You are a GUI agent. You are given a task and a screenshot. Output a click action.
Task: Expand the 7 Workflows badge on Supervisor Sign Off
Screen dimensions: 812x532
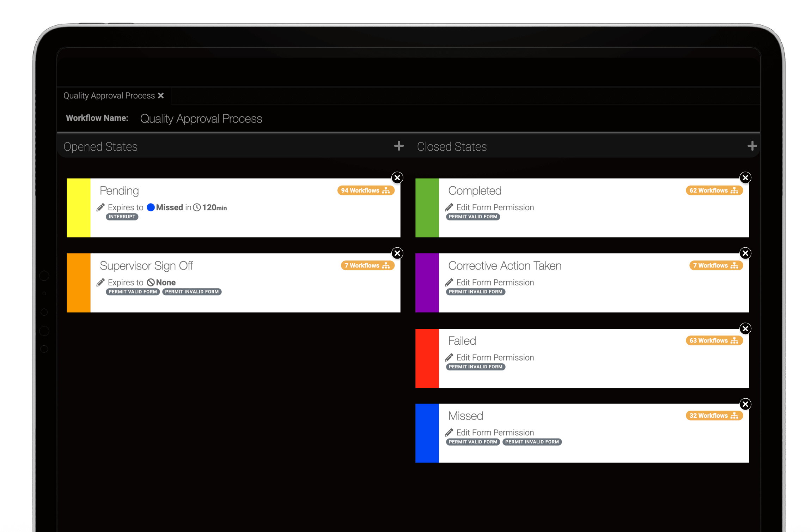pos(368,265)
